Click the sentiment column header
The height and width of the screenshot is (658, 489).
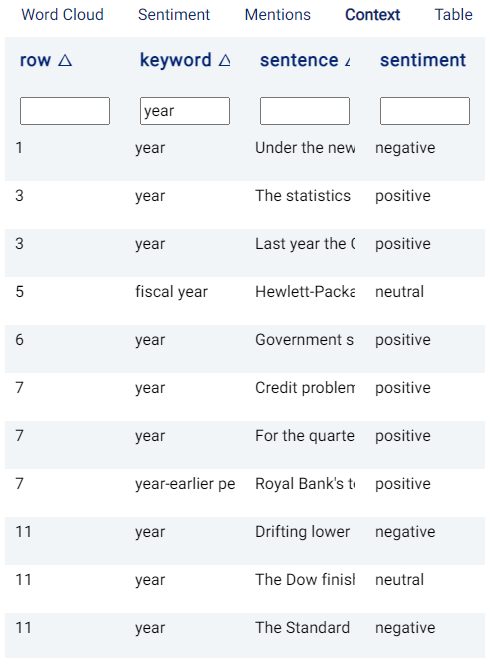423,60
